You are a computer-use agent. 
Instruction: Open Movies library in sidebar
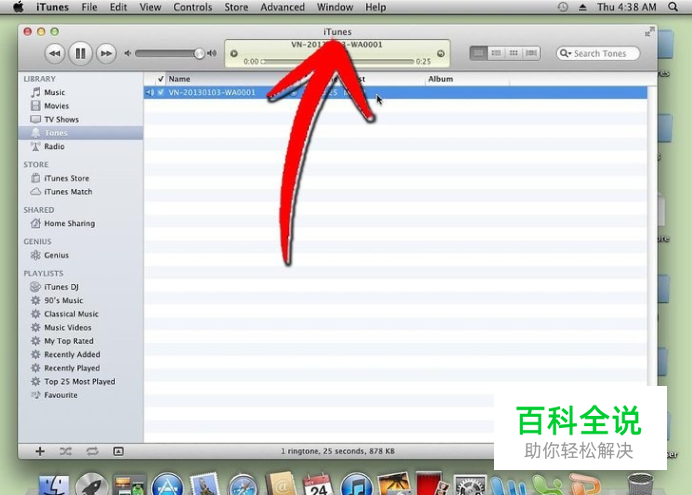click(56, 106)
